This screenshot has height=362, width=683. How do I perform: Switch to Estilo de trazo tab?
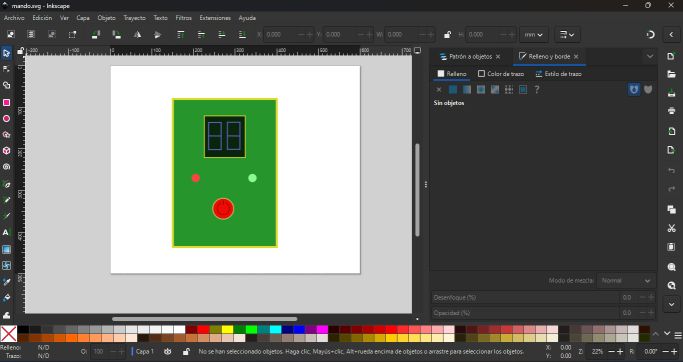558,74
